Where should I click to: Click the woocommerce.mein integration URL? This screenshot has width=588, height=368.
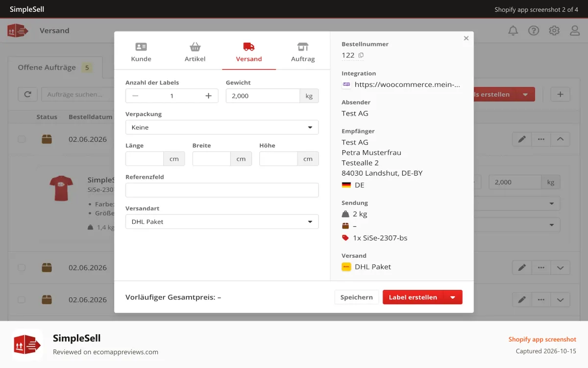coord(408,84)
